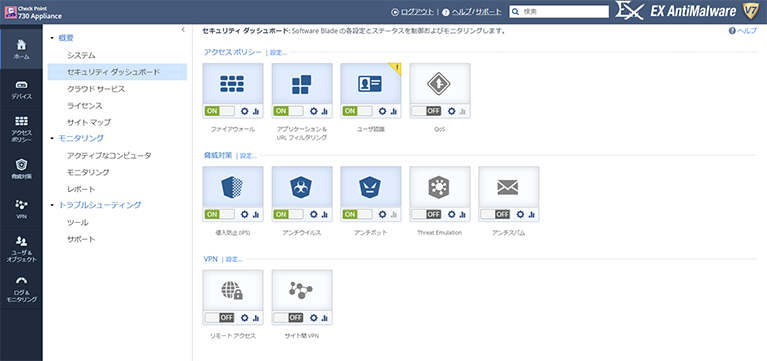
Task: Open the QoS blade tile icon
Action: pos(439,84)
